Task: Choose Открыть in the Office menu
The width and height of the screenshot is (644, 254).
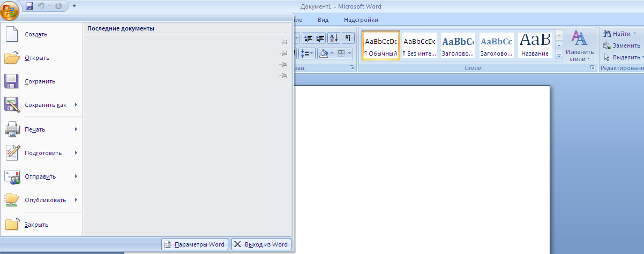Action: pyautogui.click(x=42, y=58)
